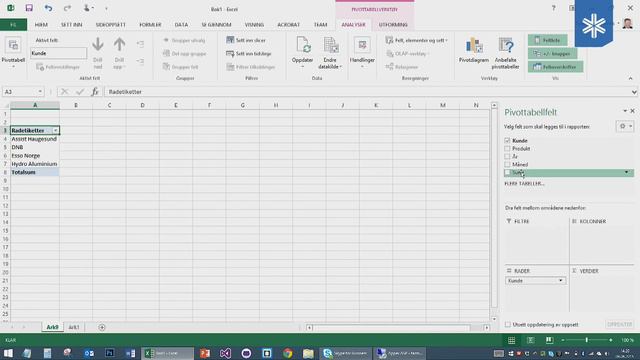Image resolution: width=640 pixels, height=360 pixels.
Task: Check the År field checkbox
Action: (507, 156)
